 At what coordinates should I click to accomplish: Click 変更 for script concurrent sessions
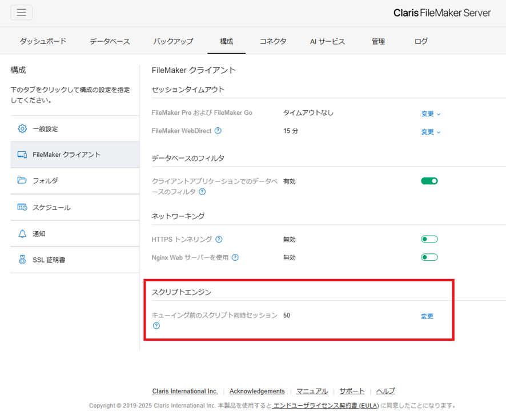point(427,316)
